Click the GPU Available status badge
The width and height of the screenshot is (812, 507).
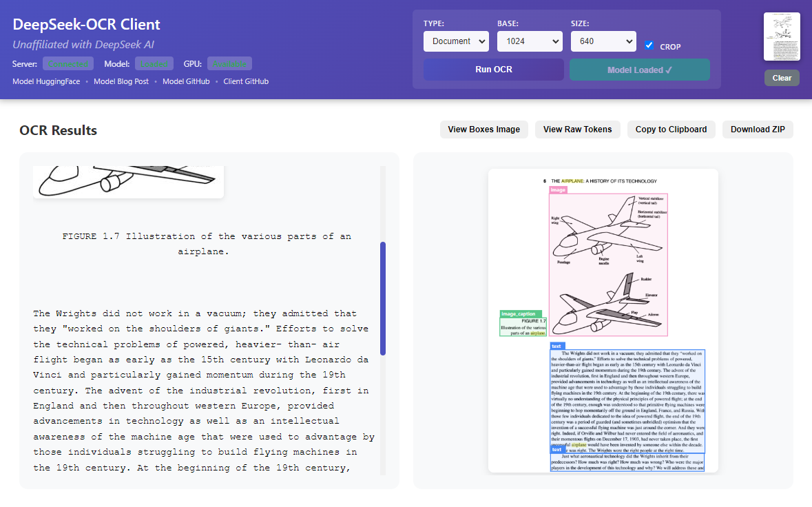tap(229, 63)
